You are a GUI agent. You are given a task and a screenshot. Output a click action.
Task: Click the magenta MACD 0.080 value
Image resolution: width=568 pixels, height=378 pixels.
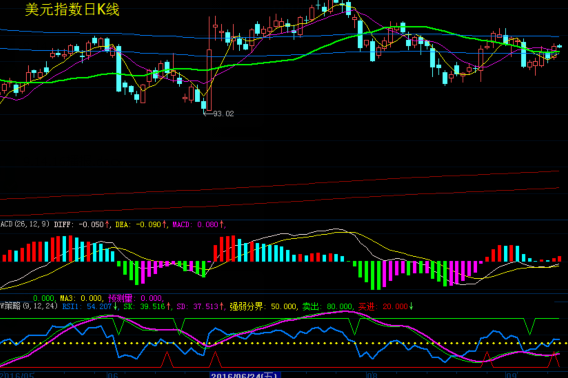click(x=196, y=225)
